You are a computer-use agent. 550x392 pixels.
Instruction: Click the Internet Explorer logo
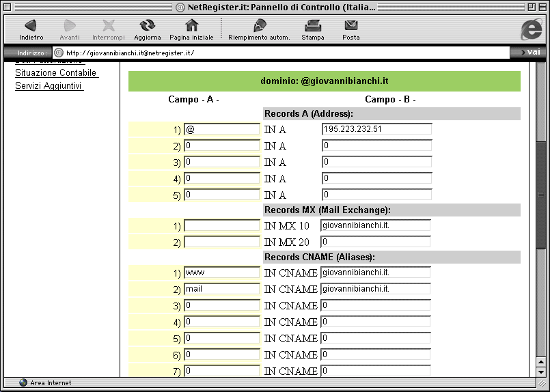[x=531, y=29]
